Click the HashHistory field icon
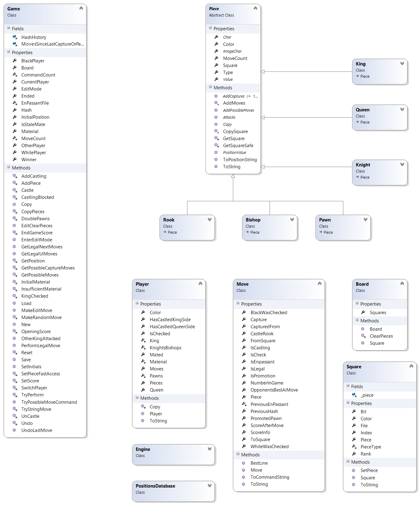Image resolution: width=420 pixels, height=505 pixels. (15, 37)
